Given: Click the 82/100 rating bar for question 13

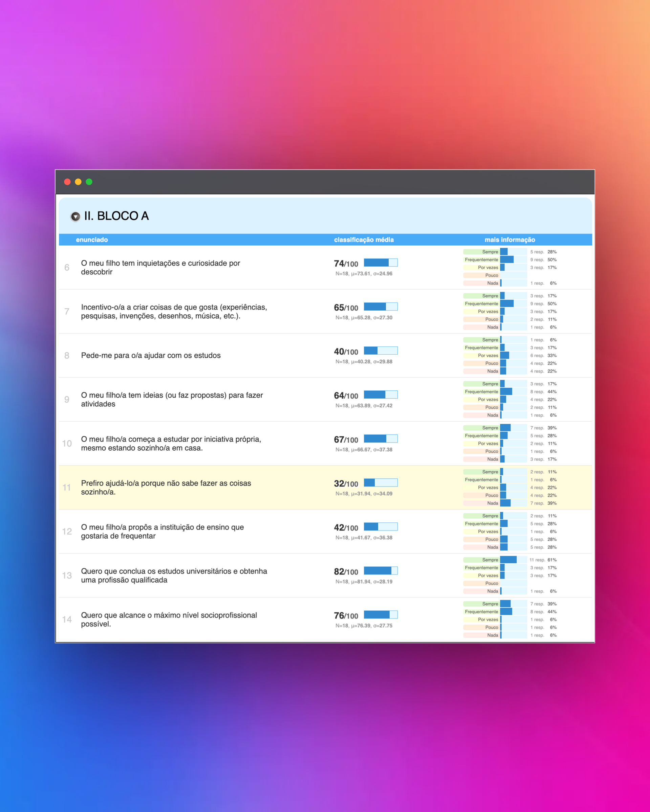Looking at the screenshot, I should tap(381, 570).
